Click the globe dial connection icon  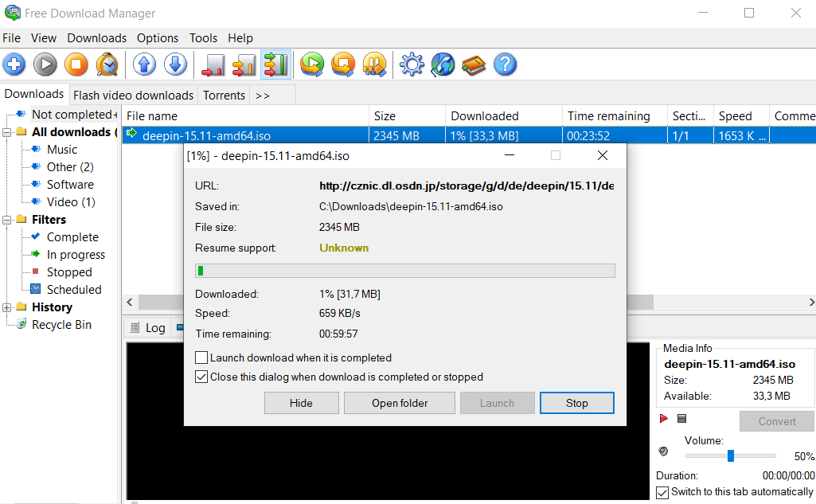(443, 64)
